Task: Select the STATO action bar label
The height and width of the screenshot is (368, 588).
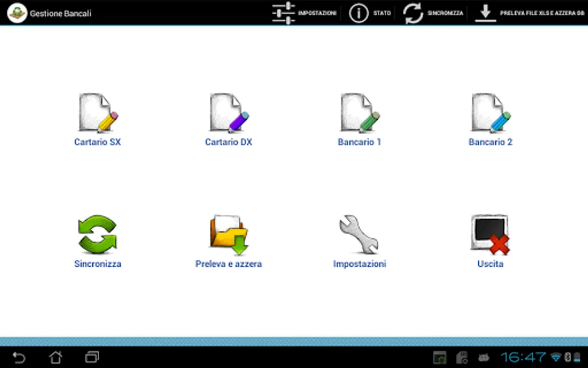Action: (382, 13)
